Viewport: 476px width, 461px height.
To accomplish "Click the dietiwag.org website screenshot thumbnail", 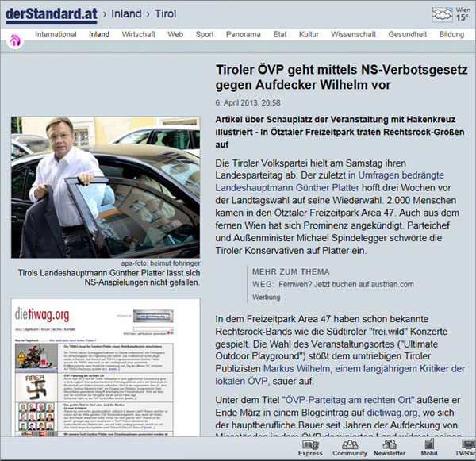I will [106, 367].
